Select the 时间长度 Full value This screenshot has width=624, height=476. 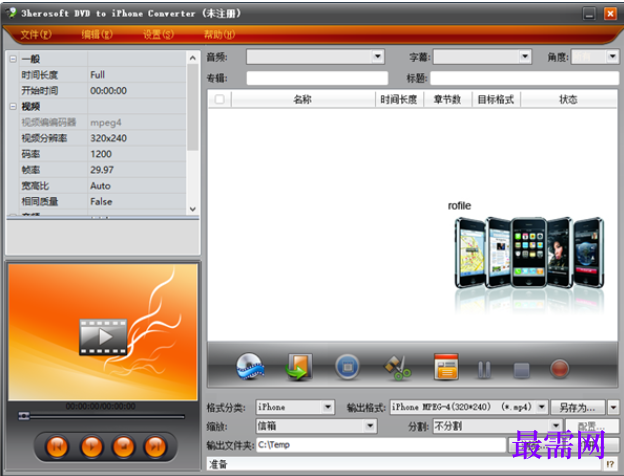tap(137, 75)
